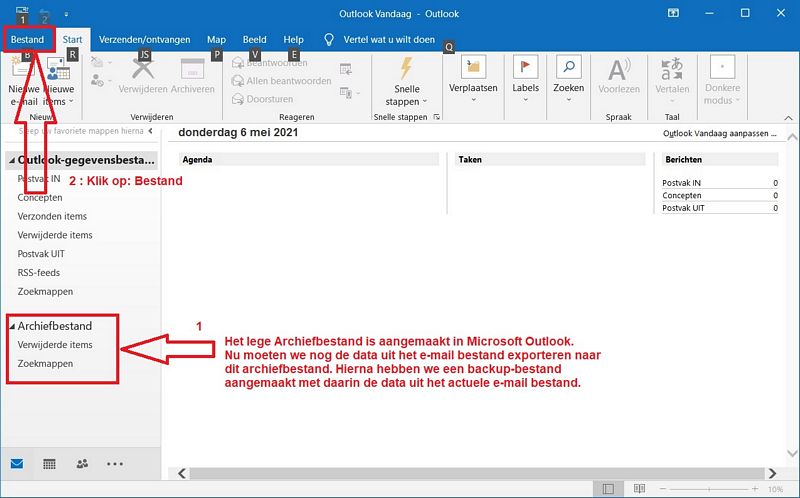Image resolution: width=800 pixels, height=498 pixels.
Task: Open the Map ribbon tab
Action: point(216,40)
